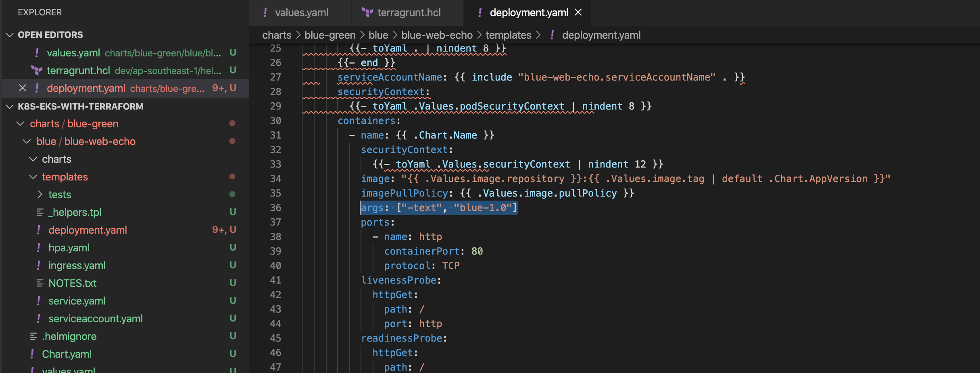The height and width of the screenshot is (373, 980).
Task: Collapse the K8S-EKS-WITH-TERRAFORM folder section
Action: (x=10, y=107)
